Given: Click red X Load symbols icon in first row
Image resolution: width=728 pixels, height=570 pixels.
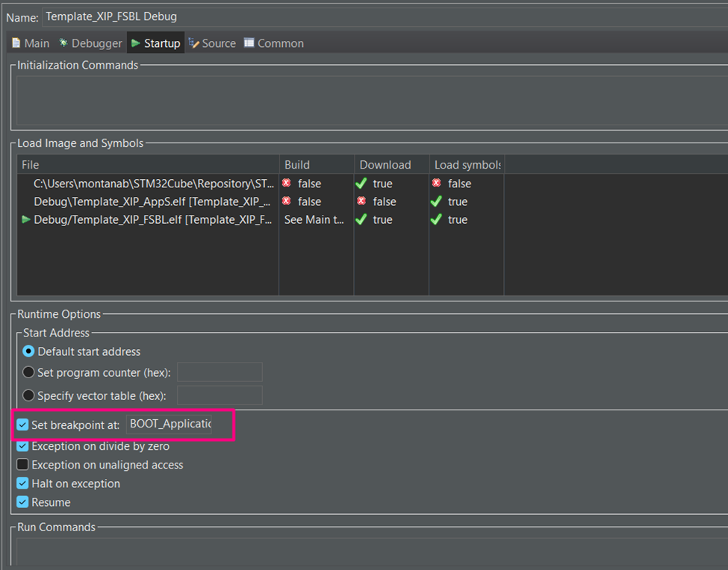Looking at the screenshot, I should point(437,184).
